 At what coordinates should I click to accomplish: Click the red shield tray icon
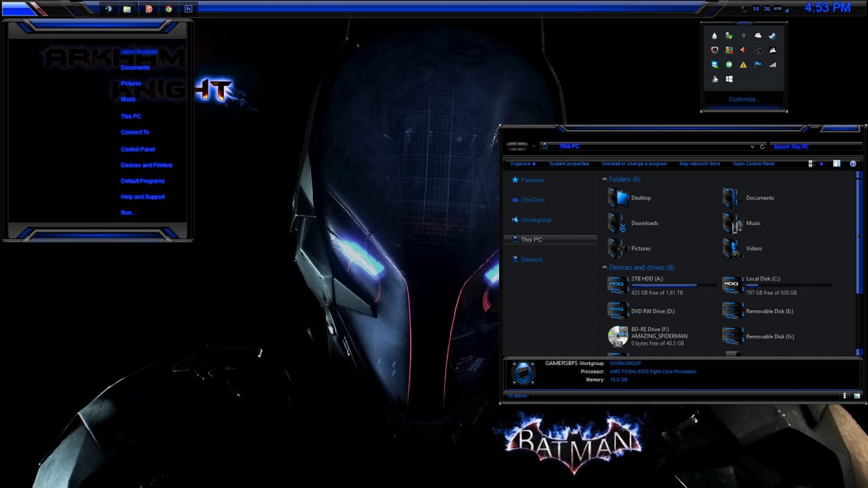[x=714, y=50]
